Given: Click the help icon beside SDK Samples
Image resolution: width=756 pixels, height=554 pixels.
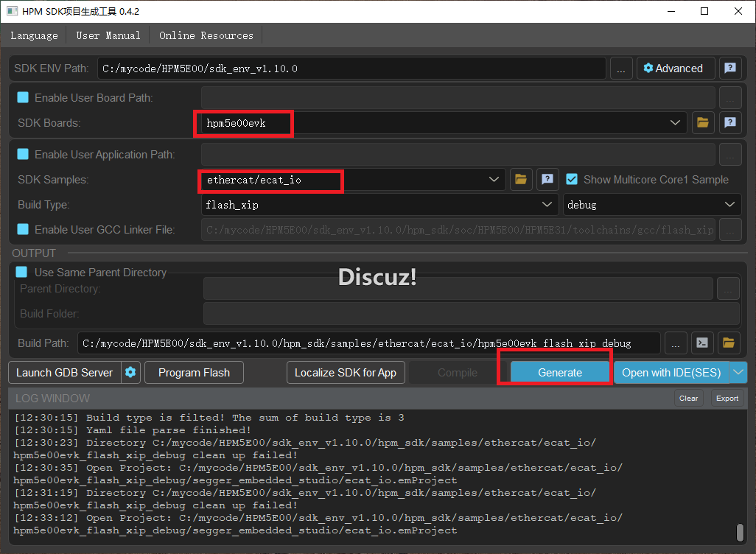Looking at the screenshot, I should click(x=547, y=179).
